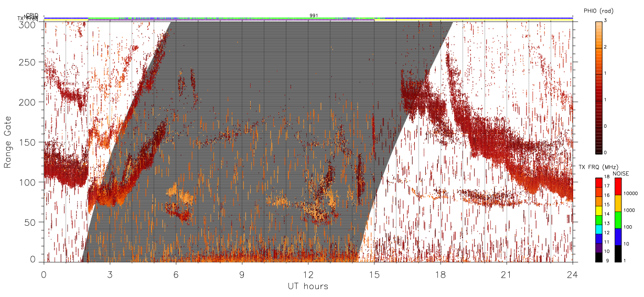Click the PHI0 (rad) colorbar title

click(598, 12)
